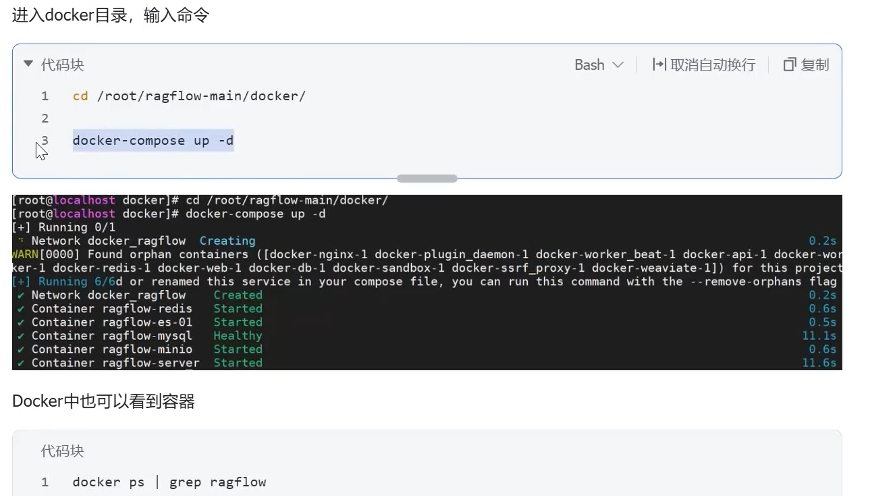The image size is (885, 496).
Task: Click the code line 'cd /root/ragflow-main/docker/'
Action: pos(189,96)
